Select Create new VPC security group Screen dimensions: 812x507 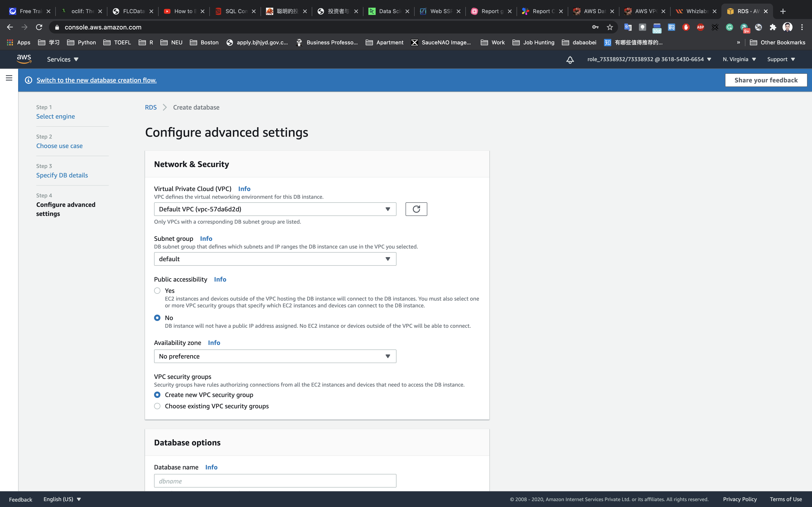(157, 395)
